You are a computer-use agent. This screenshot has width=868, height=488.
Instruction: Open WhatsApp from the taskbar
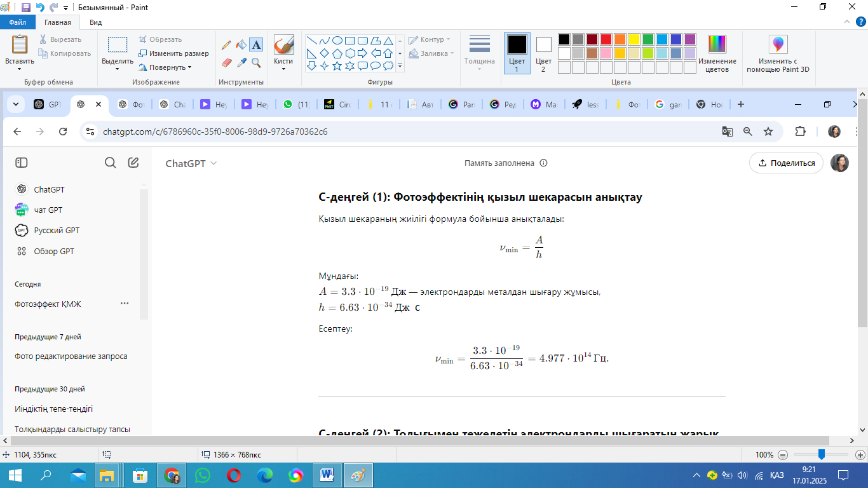coord(203,475)
